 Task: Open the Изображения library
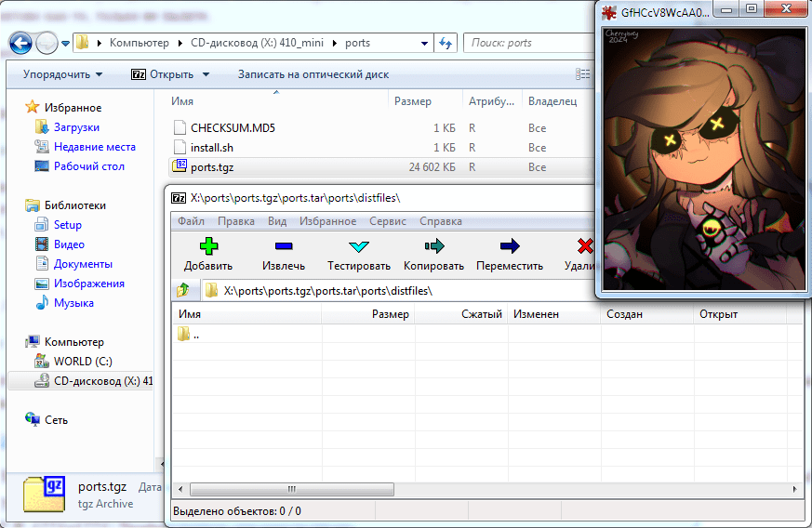pos(88,284)
